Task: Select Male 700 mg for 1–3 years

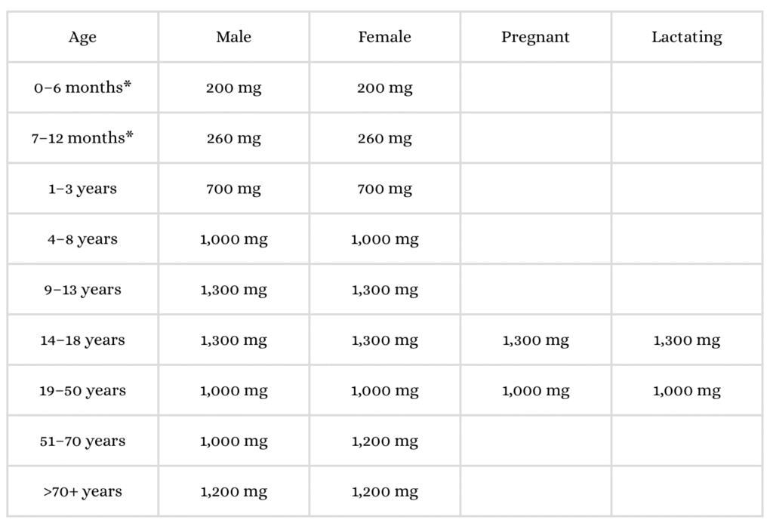Action: [x=233, y=189]
